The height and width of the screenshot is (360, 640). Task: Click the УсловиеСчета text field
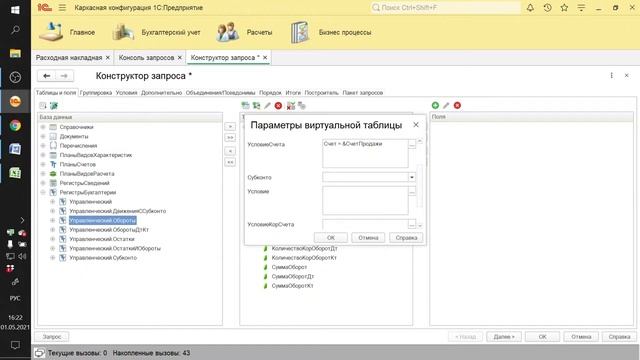[365, 153]
